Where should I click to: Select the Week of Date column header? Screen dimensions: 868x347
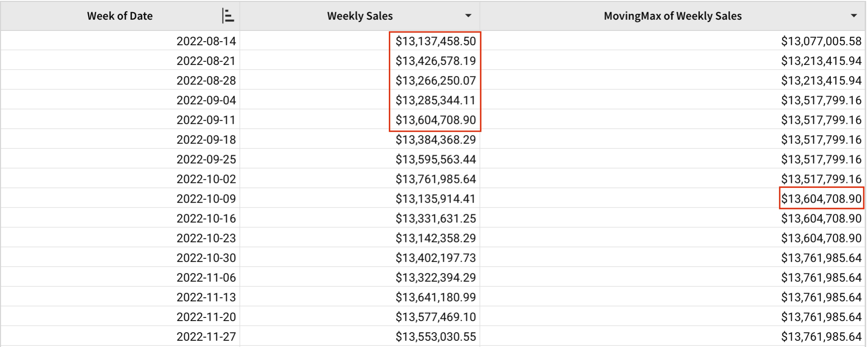[120, 16]
